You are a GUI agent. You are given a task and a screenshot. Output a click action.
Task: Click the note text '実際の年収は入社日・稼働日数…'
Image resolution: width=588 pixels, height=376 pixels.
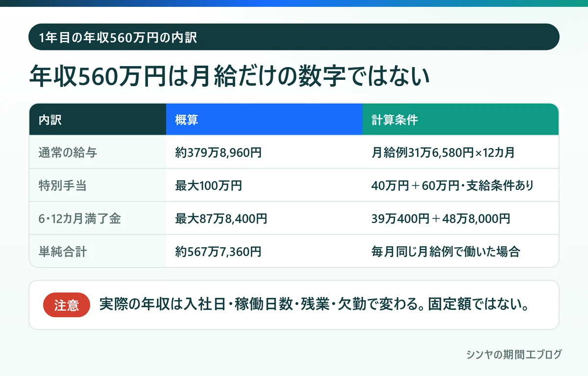click(x=314, y=305)
